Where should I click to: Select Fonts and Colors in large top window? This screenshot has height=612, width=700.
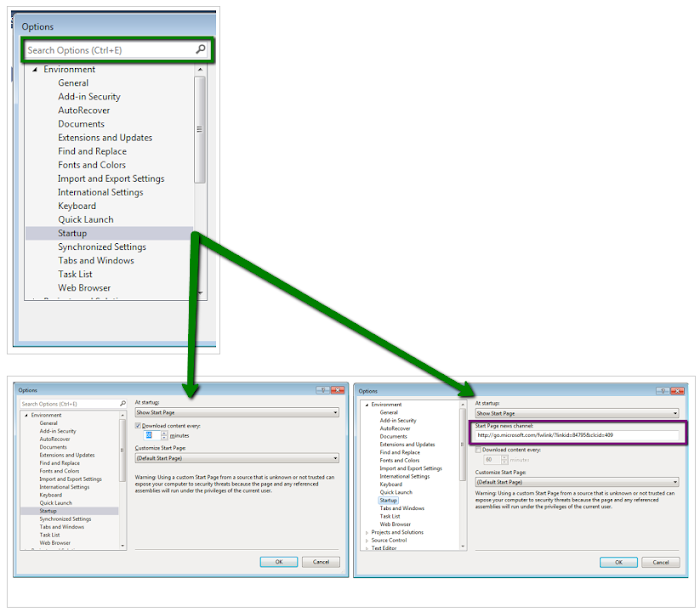pos(92,165)
